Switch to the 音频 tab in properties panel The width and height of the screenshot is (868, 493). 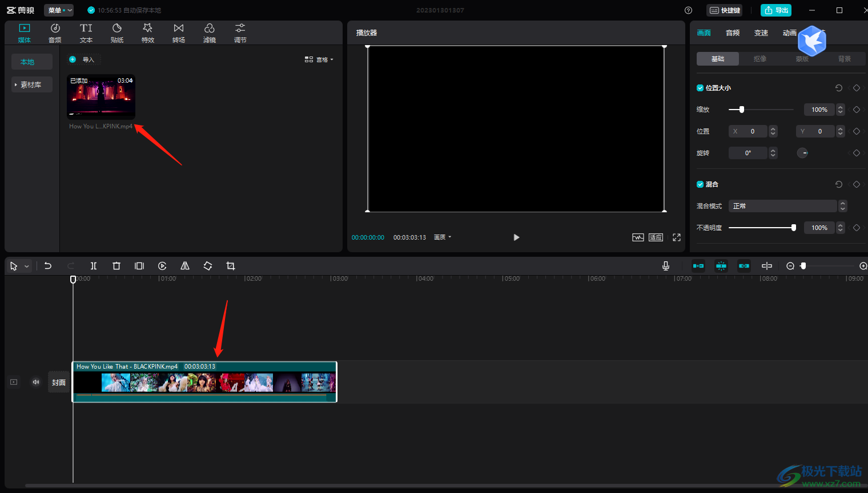coord(733,33)
